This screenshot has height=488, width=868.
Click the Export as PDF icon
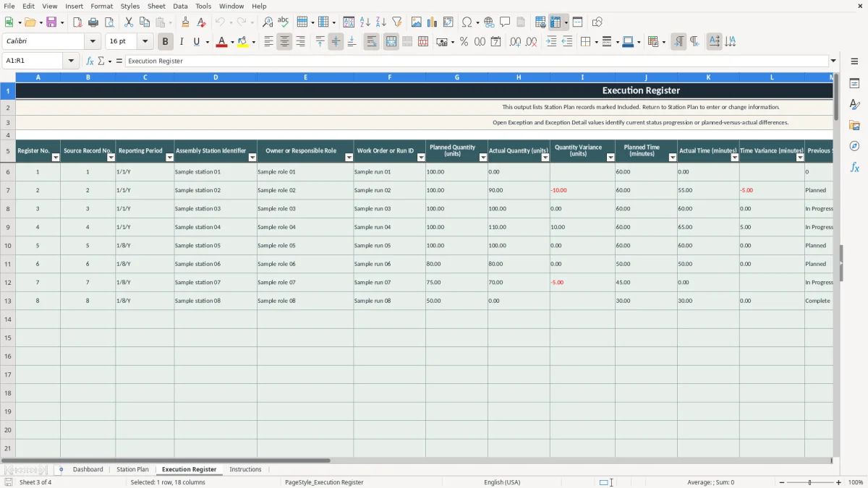coord(77,22)
